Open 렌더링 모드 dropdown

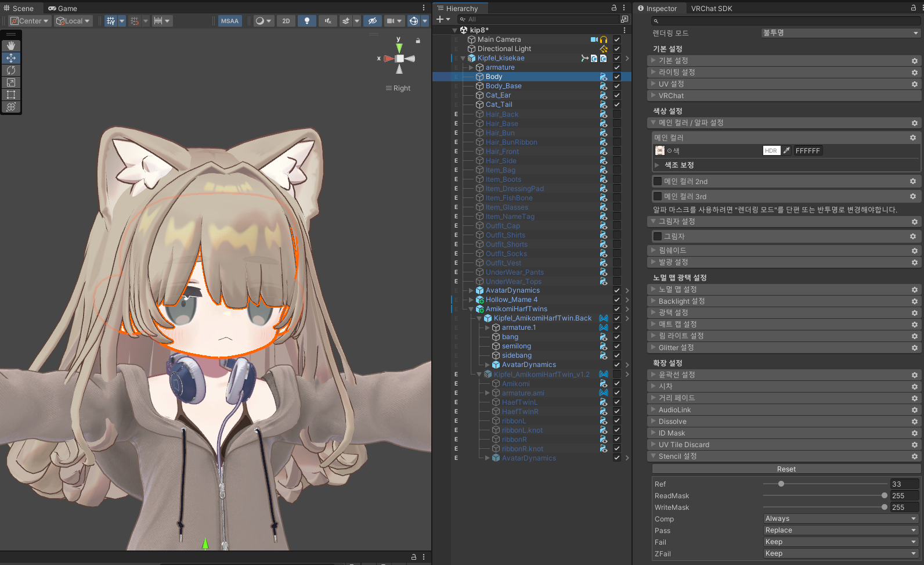[840, 33]
